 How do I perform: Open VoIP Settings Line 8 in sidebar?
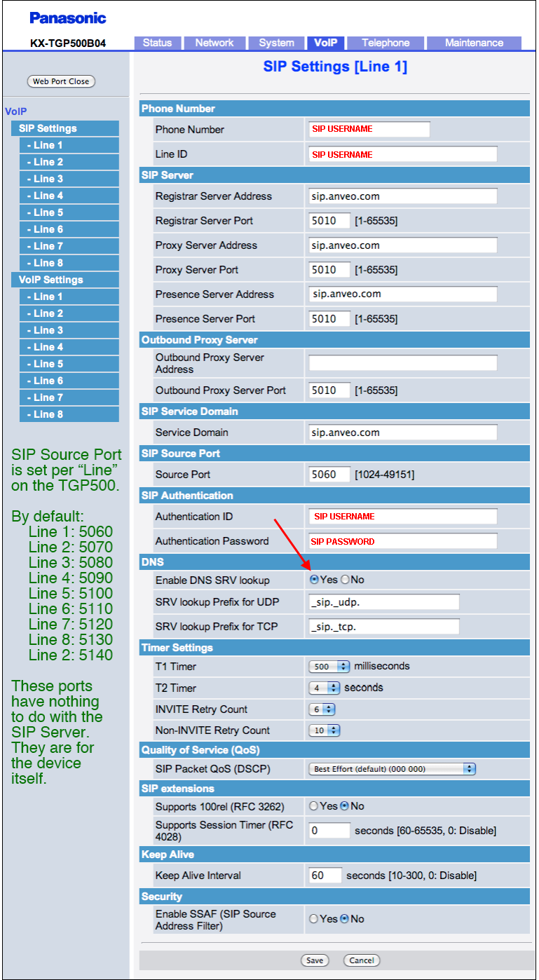69,414
